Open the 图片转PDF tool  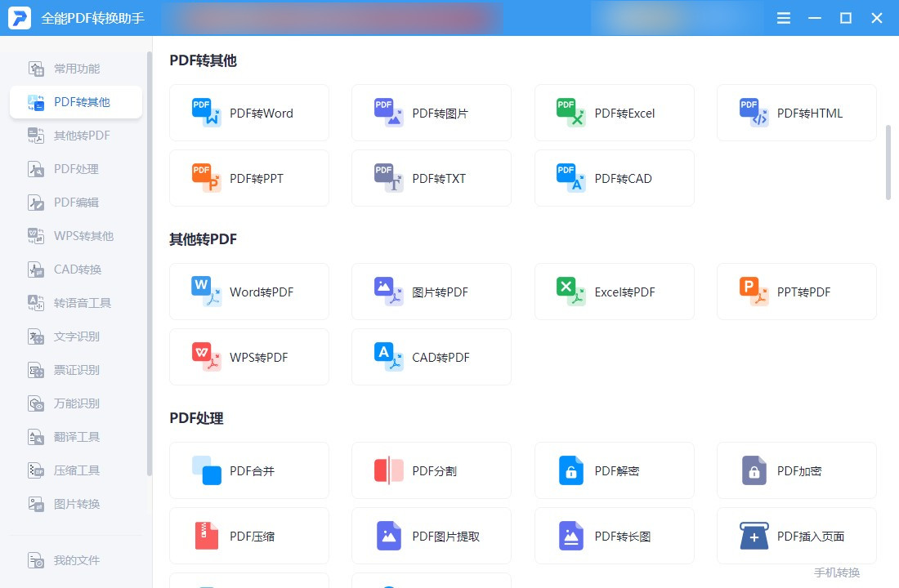(x=432, y=292)
